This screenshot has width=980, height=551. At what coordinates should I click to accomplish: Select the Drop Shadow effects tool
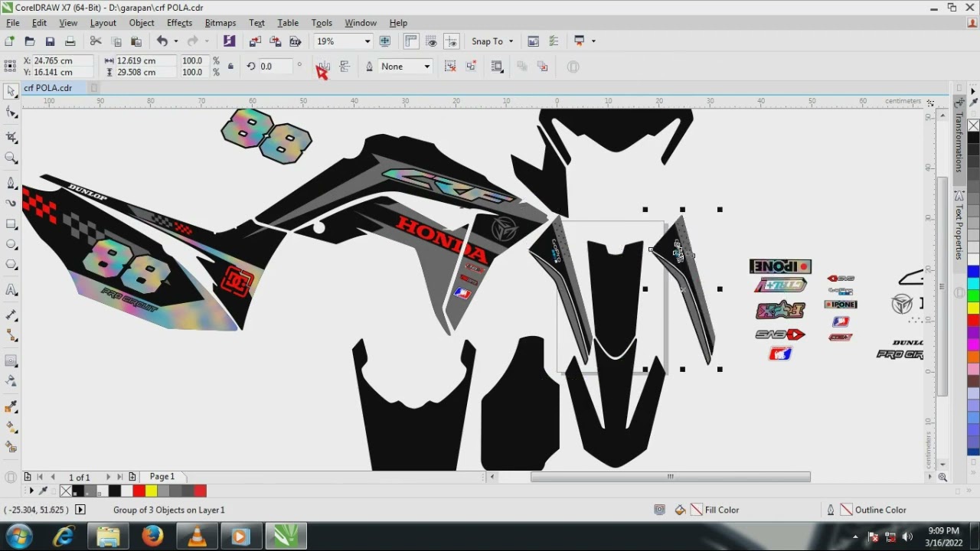point(11,360)
